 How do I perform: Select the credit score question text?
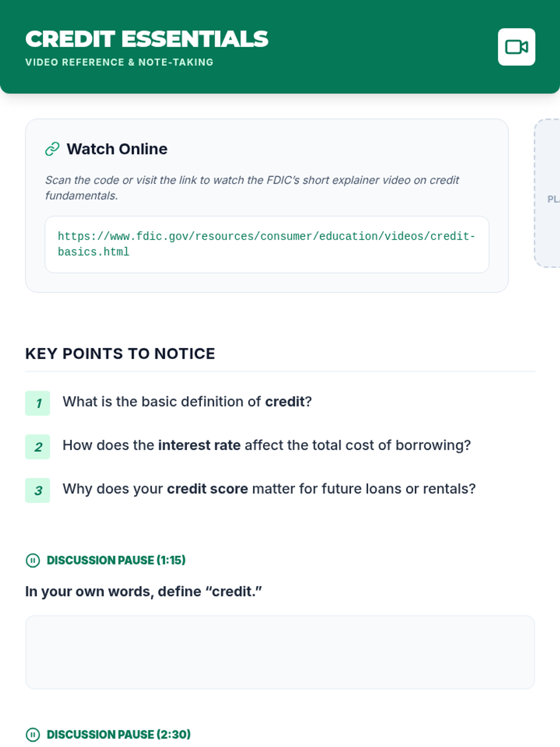pos(269,488)
